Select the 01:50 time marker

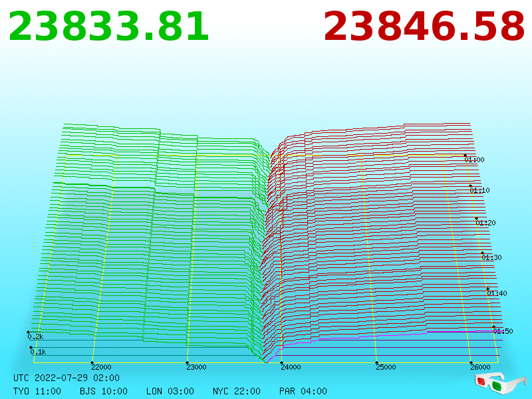tap(503, 331)
